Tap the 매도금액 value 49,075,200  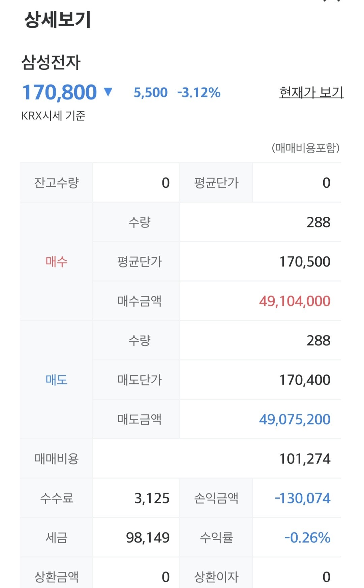(295, 419)
